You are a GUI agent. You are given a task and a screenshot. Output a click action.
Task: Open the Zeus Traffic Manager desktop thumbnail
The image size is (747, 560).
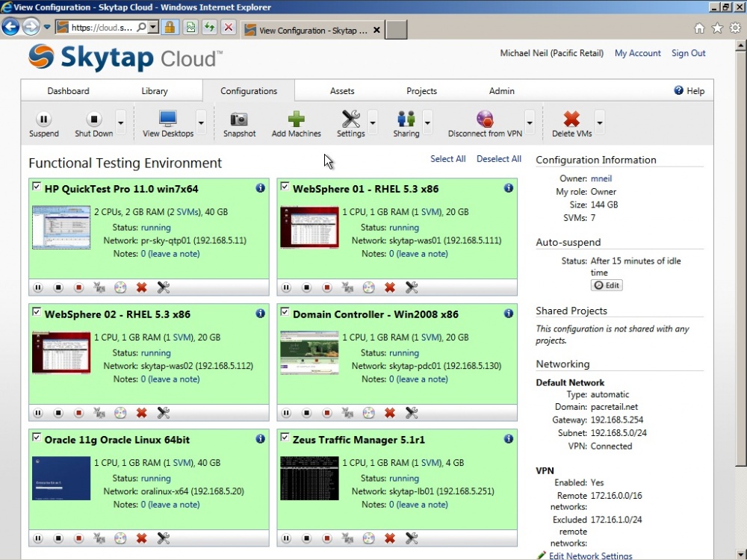point(309,478)
